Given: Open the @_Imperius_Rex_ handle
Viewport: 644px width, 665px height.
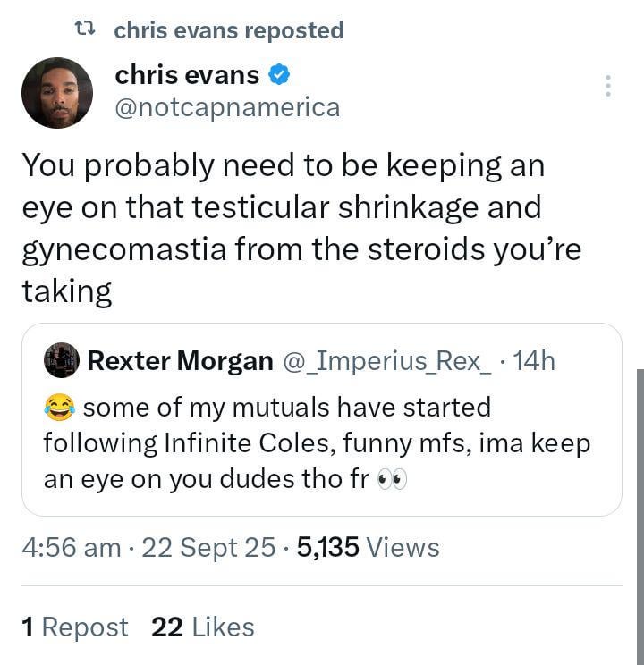Looking at the screenshot, I should 386,360.
